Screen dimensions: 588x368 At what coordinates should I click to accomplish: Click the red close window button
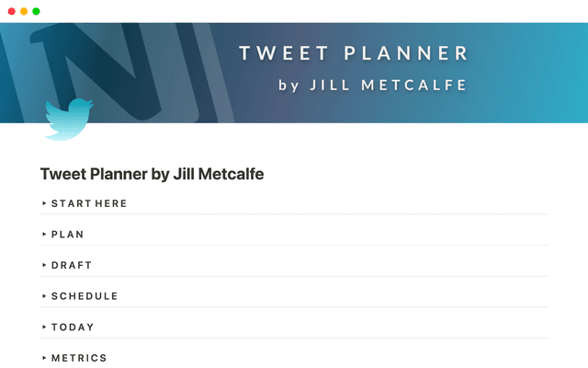click(x=11, y=11)
